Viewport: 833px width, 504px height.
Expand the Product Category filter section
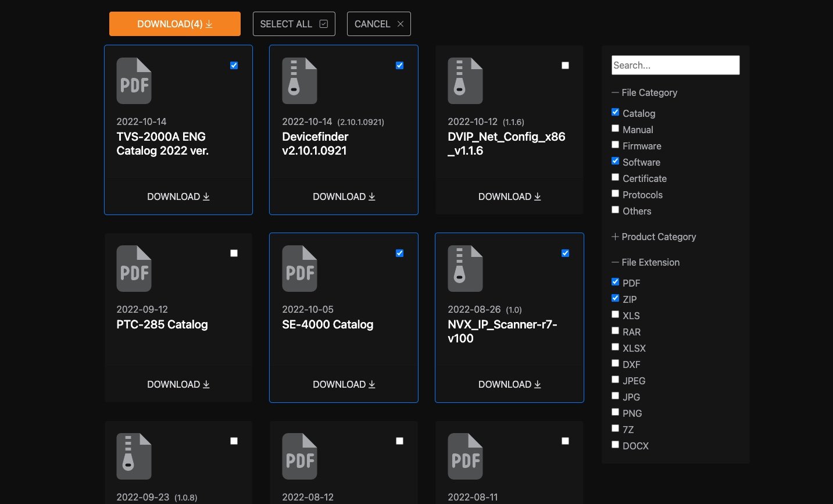pos(653,237)
